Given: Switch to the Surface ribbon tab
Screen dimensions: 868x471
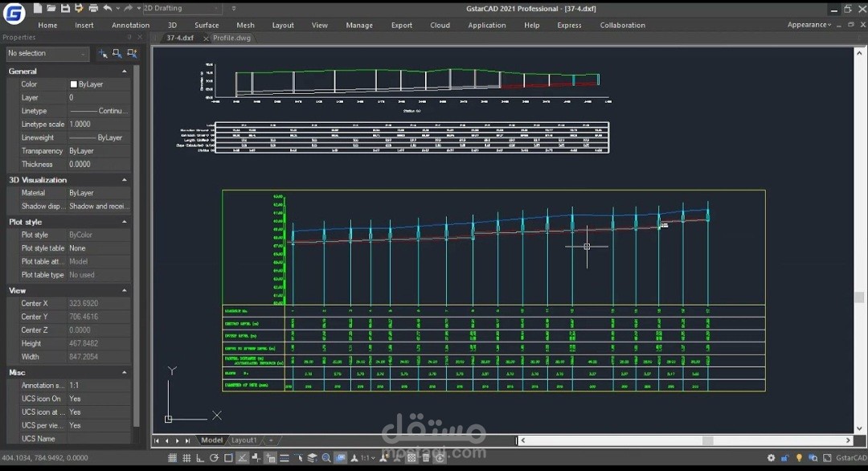Looking at the screenshot, I should click(207, 25).
